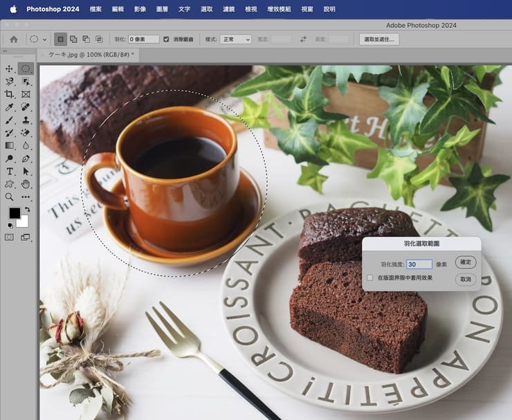The width and height of the screenshot is (512, 420).
Task: Open the 視窗 menu
Action: (x=307, y=9)
